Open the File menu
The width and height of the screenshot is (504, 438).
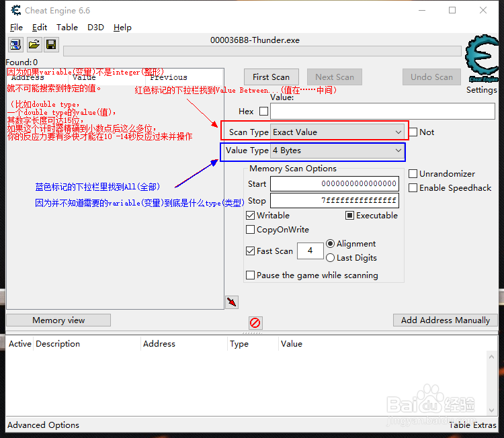tap(16, 28)
